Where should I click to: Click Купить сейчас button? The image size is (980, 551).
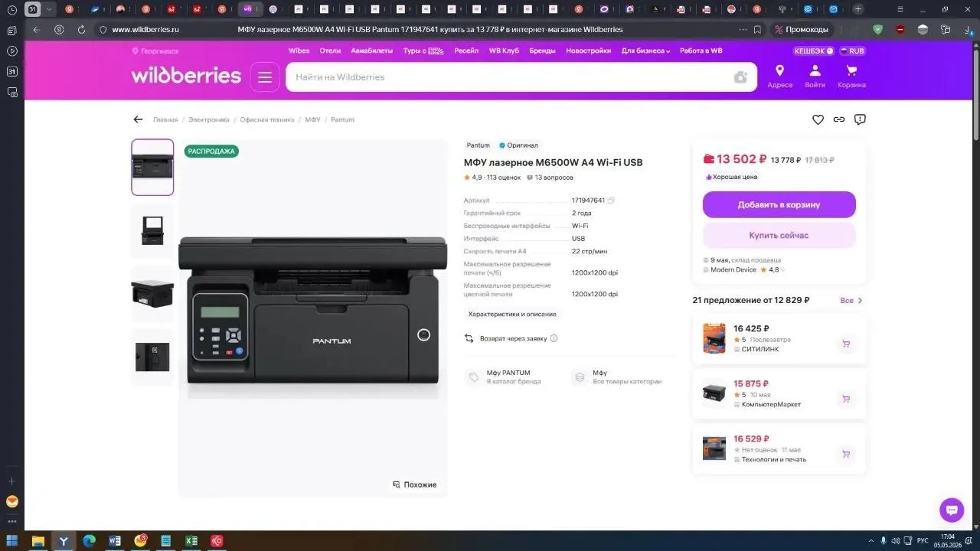coord(779,236)
